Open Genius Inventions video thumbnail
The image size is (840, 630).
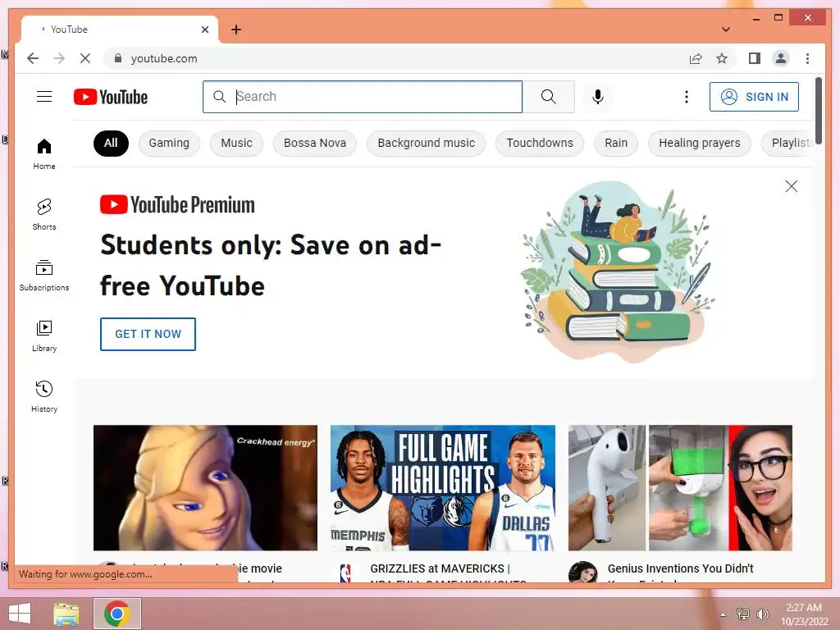pyautogui.click(x=680, y=487)
